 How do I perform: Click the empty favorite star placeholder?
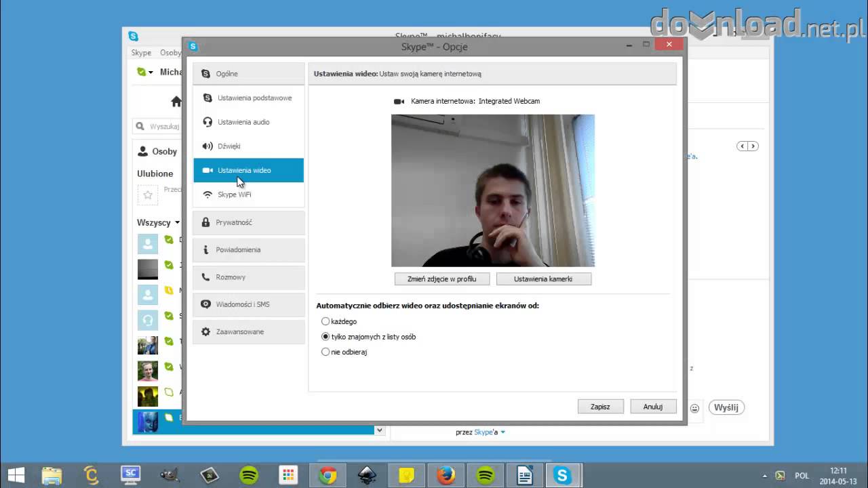(x=147, y=195)
